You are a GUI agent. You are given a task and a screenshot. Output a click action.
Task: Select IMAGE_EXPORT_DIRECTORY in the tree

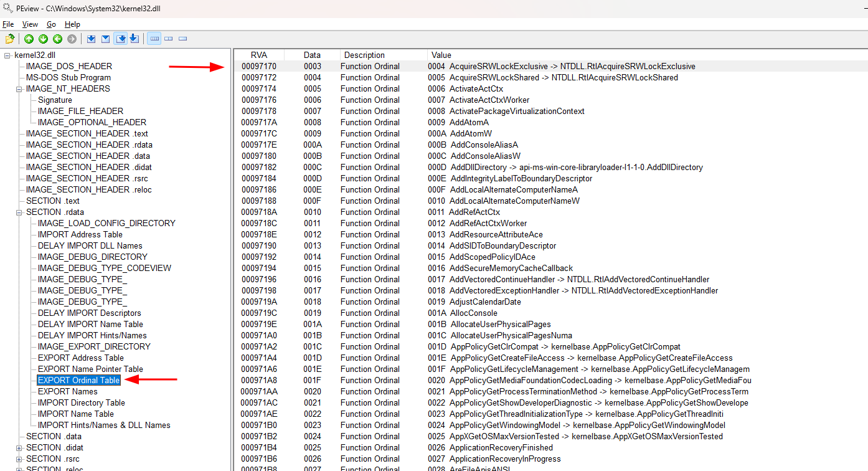coord(94,347)
